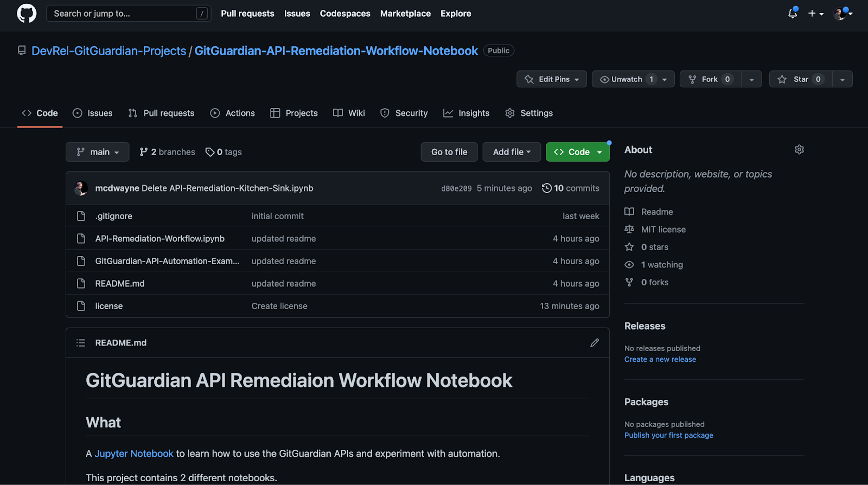Open commit hash d80e209
The height and width of the screenshot is (485, 868).
point(456,189)
